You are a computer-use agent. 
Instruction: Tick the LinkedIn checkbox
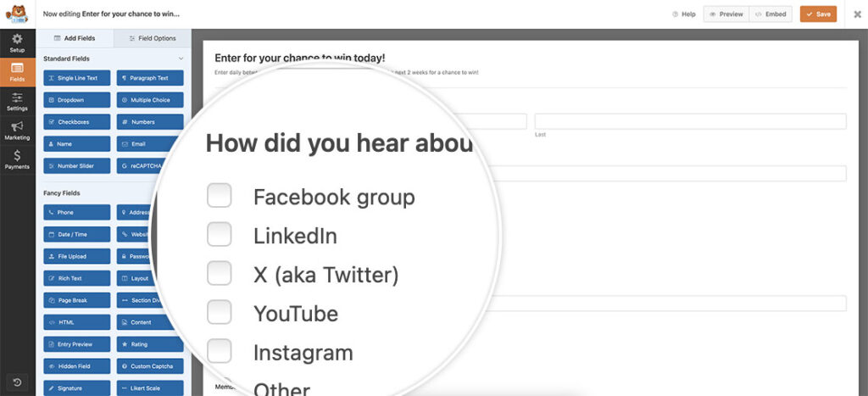(x=220, y=234)
